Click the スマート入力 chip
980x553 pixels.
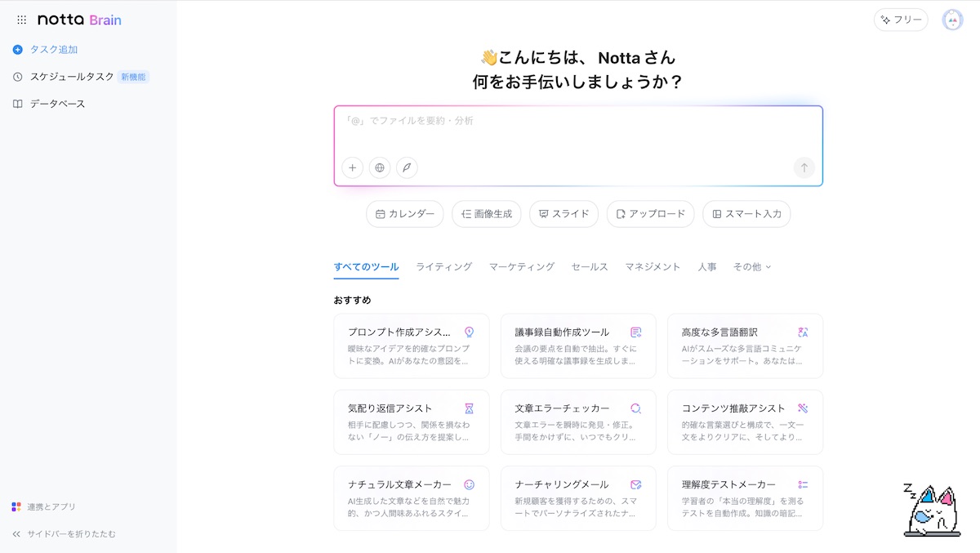746,214
